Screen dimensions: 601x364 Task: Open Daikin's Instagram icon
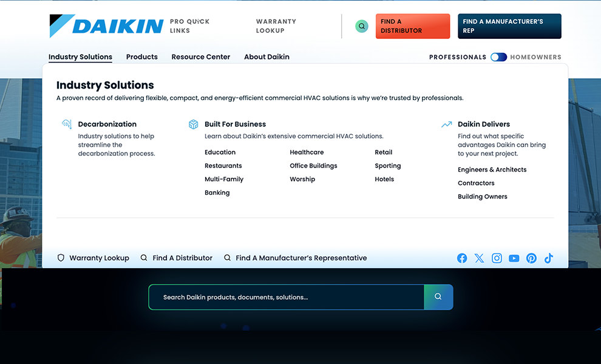(x=497, y=258)
